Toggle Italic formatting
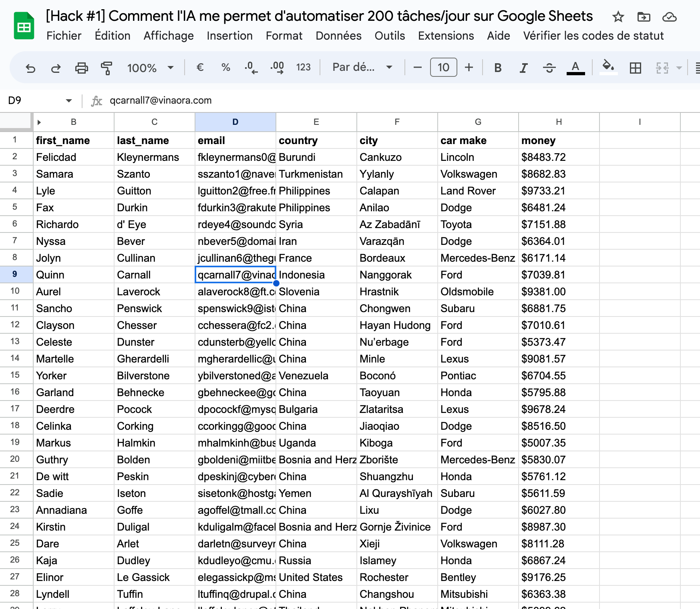The width and height of the screenshot is (700, 609). [x=523, y=68]
